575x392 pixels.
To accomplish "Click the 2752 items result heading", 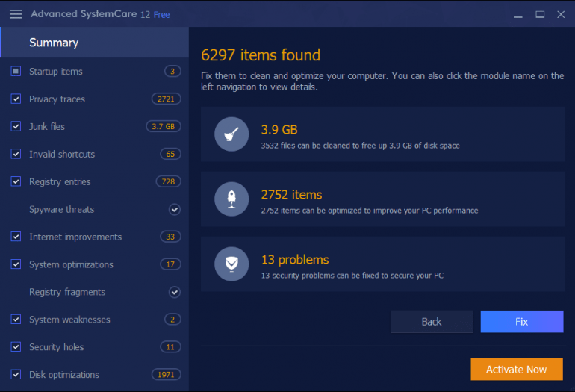I will [291, 195].
